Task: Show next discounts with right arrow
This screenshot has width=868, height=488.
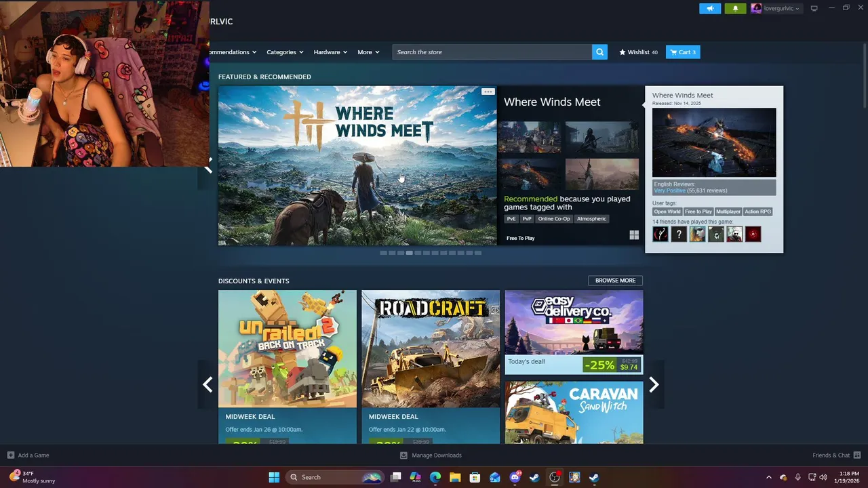Action: (x=654, y=384)
